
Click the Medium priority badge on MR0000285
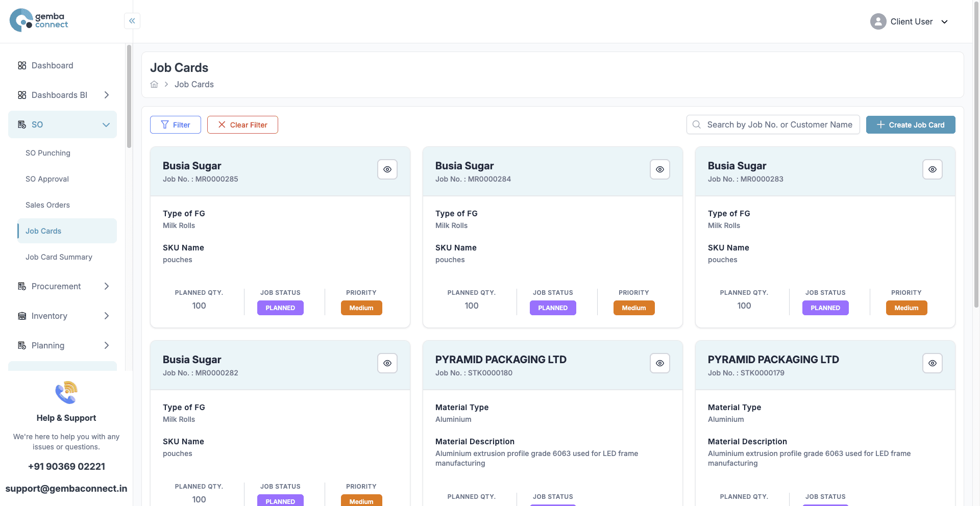pyautogui.click(x=361, y=308)
